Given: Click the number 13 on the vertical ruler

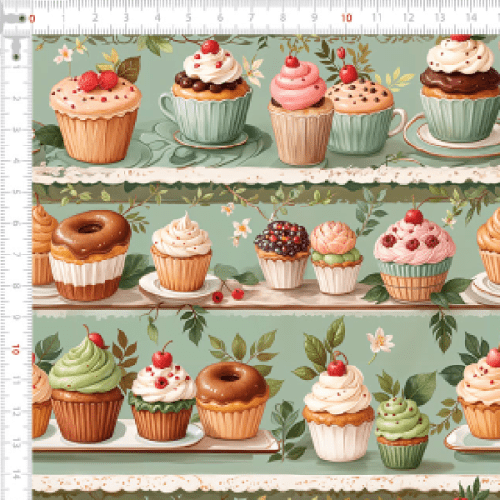Looking at the screenshot, I should [x=16, y=444].
